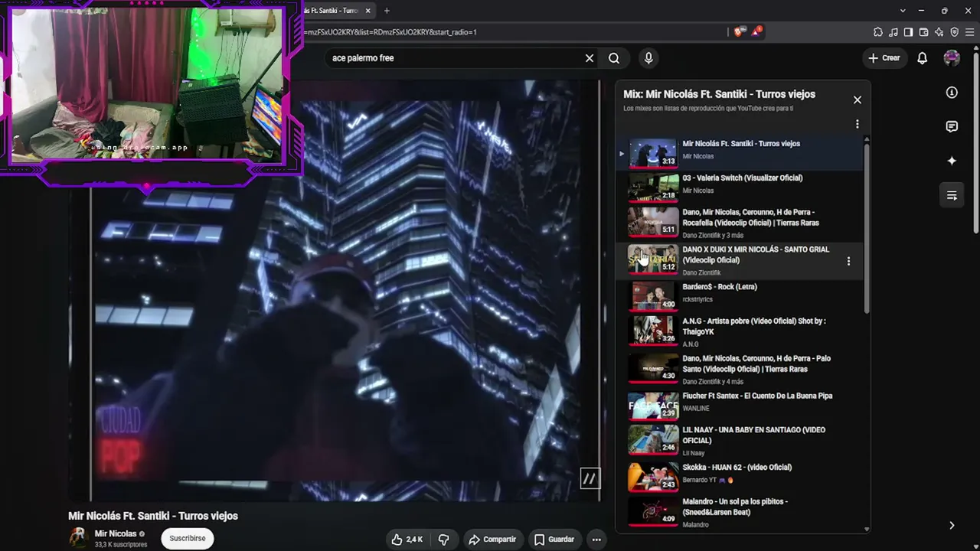The height and width of the screenshot is (551, 980).
Task: Open UNA BABY EN SANTIAGO thumbnail
Action: click(x=653, y=439)
